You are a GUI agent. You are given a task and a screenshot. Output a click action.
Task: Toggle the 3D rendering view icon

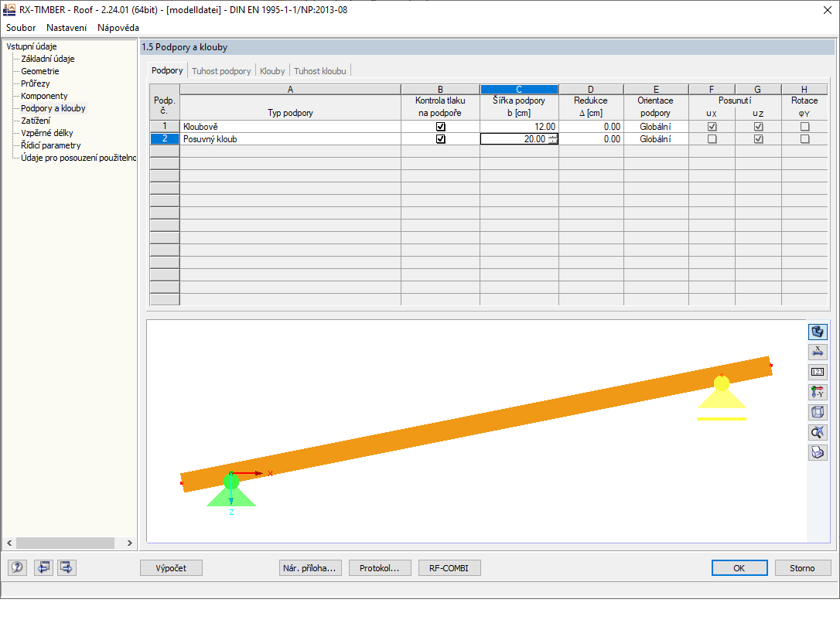coord(818,332)
